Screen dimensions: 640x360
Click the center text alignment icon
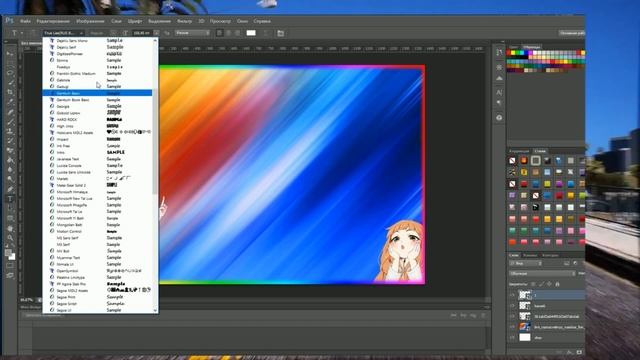tap(229, 33)
